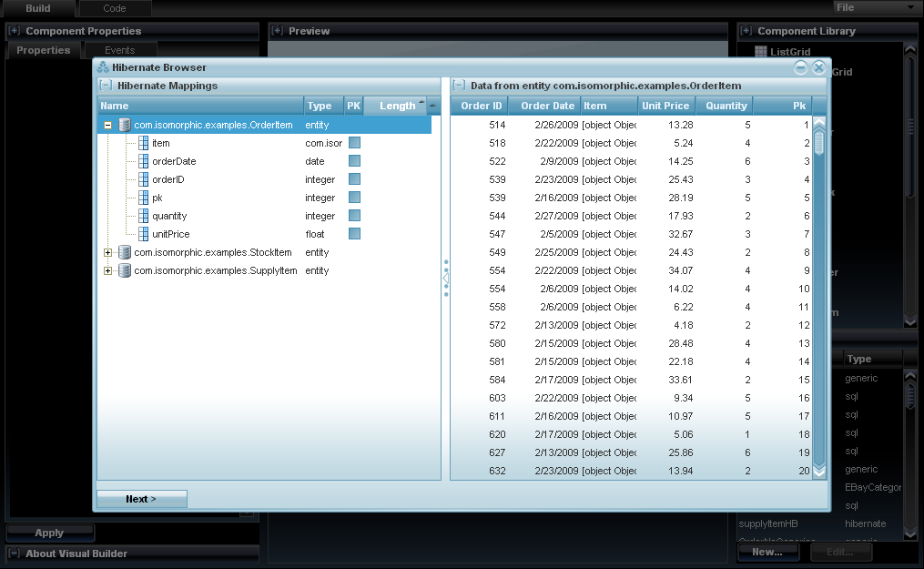Viewport: 924px width, 569px height.
Task: Minimize the Hibernate Browser window
Action: tap(800, 67)
